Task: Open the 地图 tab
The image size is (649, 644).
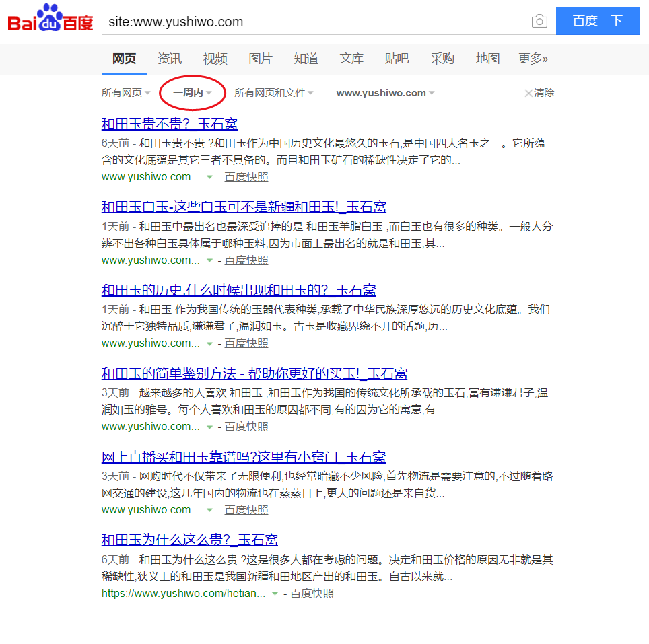Action: click(487, 59)
